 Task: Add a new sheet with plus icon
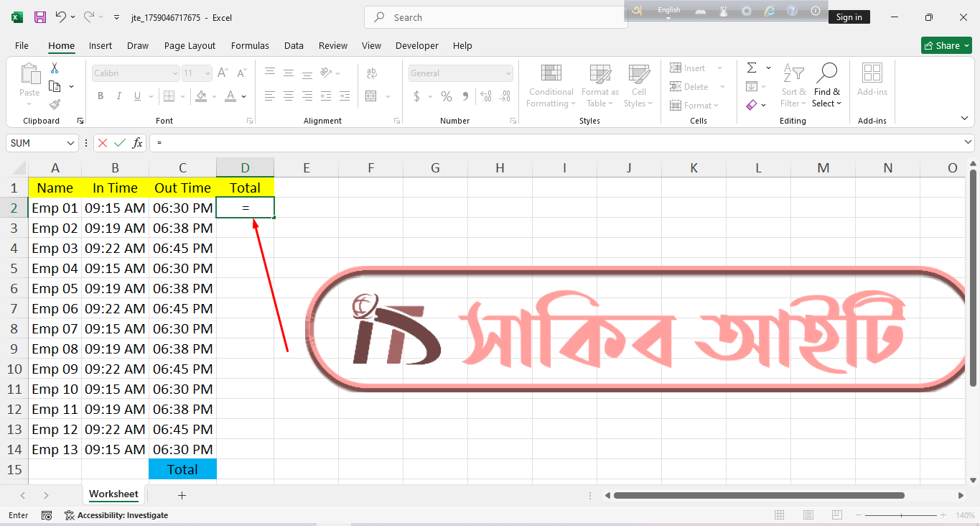[182, 495]
